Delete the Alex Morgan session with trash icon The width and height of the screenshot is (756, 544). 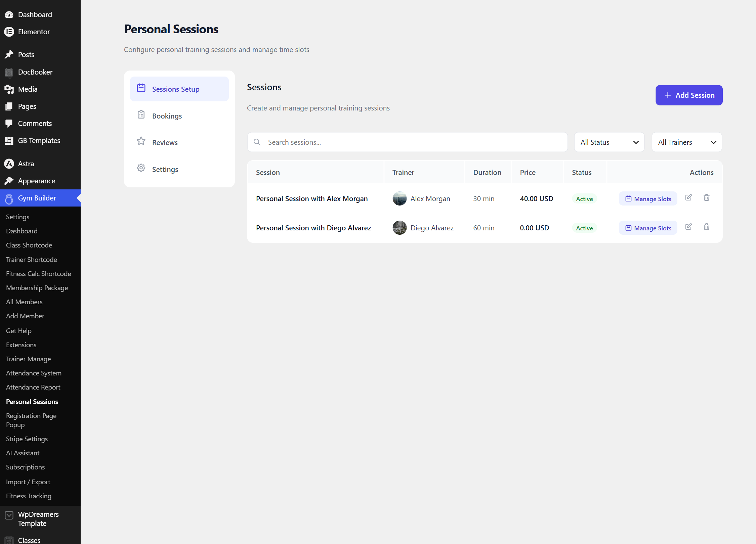tap(707, 197)
